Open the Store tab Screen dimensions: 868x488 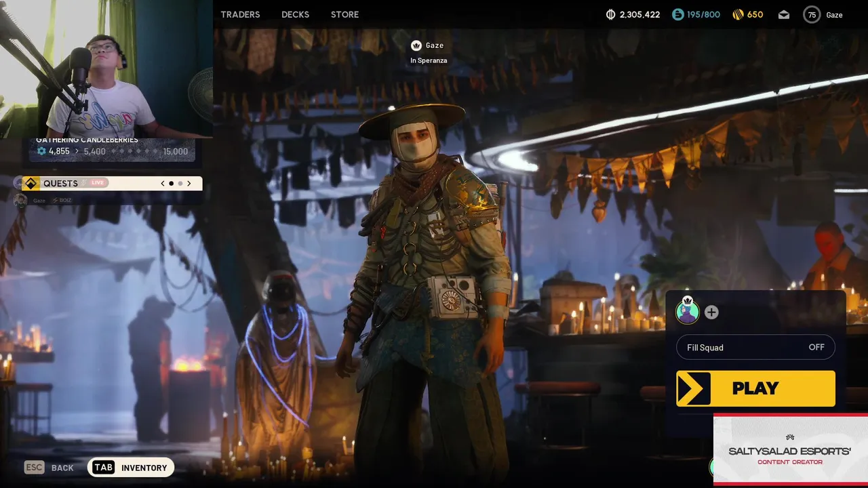344,14
